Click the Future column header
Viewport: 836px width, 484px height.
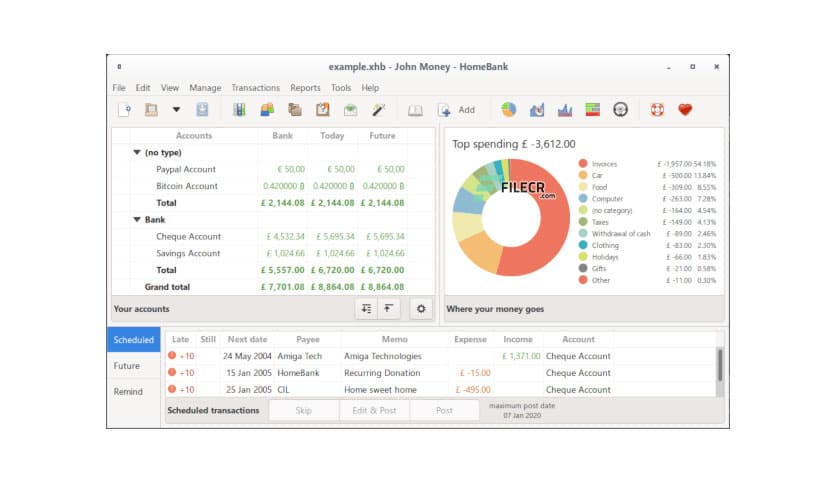point(382,136)
